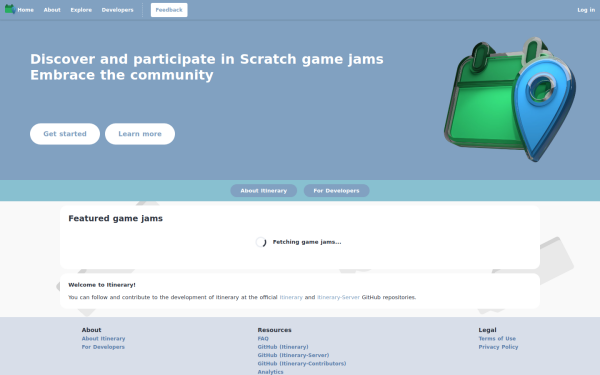Open the Developers nav item
Image resolution: width=600 pixels, height=375 pixels.
coord(117,10)
